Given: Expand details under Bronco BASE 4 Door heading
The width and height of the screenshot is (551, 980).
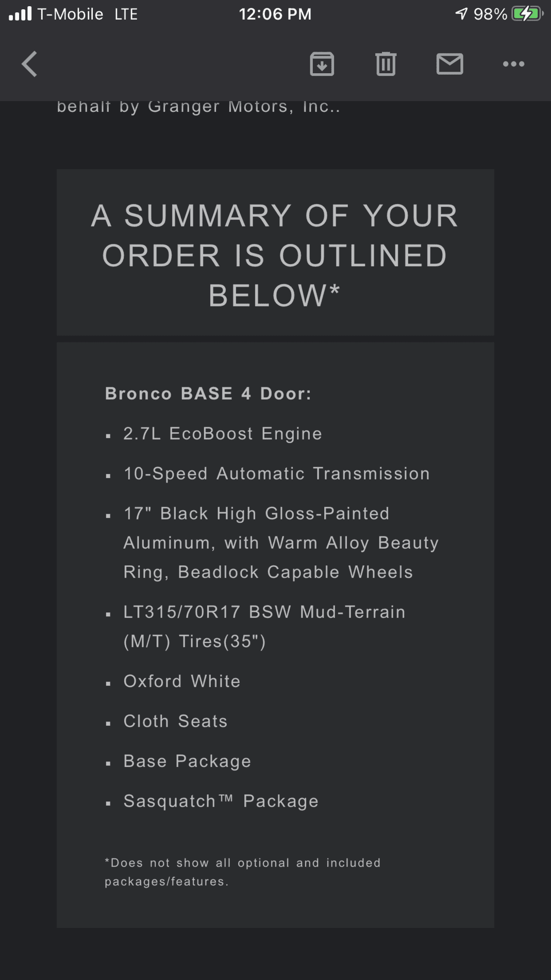Looking at the screenshot, I should [209, 394].
